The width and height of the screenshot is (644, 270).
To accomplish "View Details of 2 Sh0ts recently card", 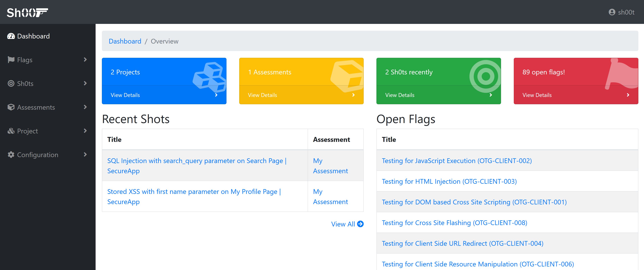I will tap(439, 95).
